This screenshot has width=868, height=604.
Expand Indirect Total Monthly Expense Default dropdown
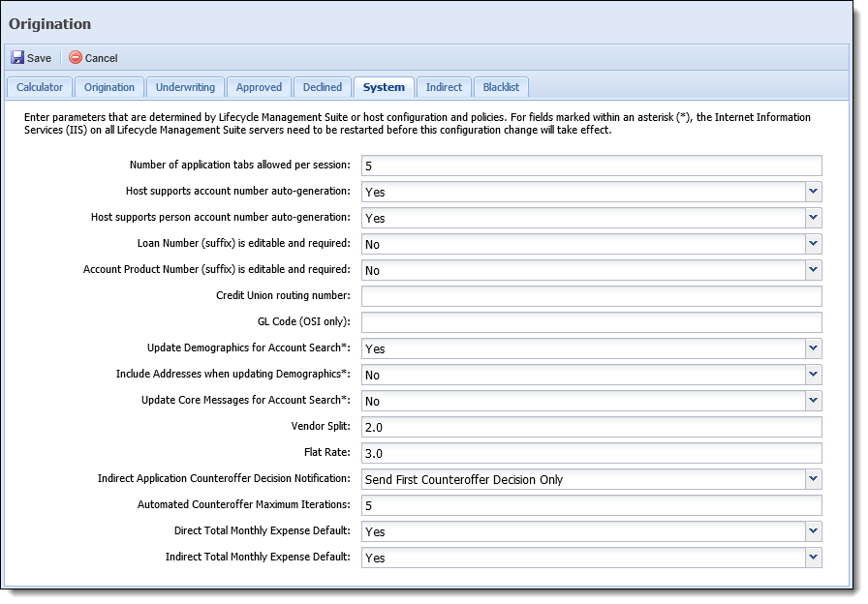(813, 558)
